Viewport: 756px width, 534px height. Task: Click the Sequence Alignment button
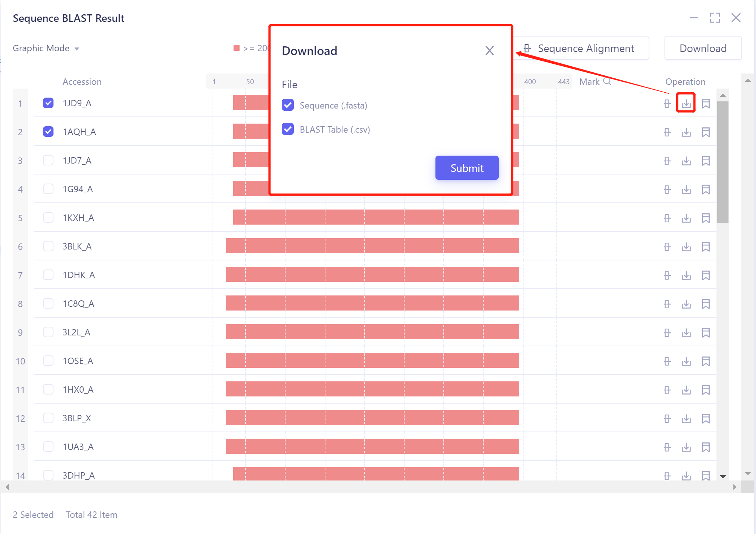coord(580,49)
